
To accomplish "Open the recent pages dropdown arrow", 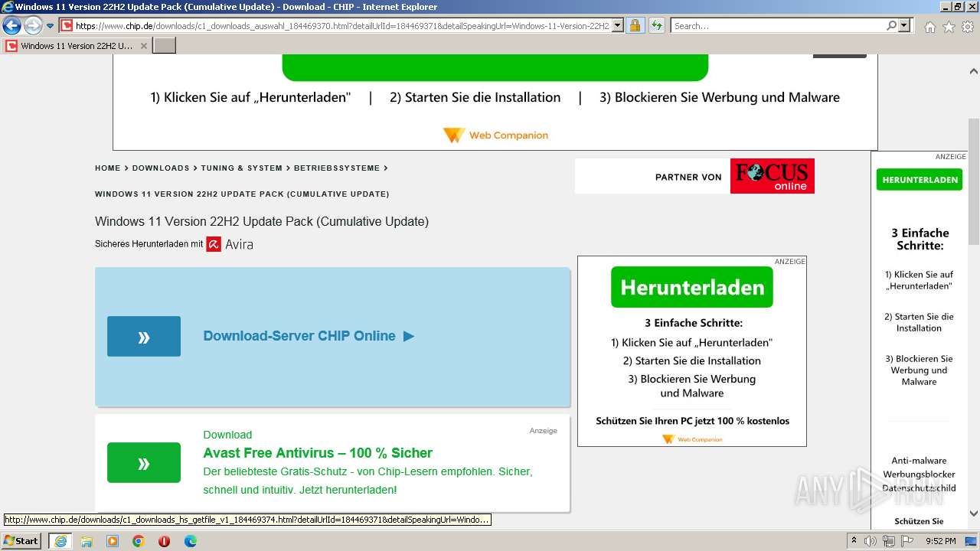I will point(51,26).
